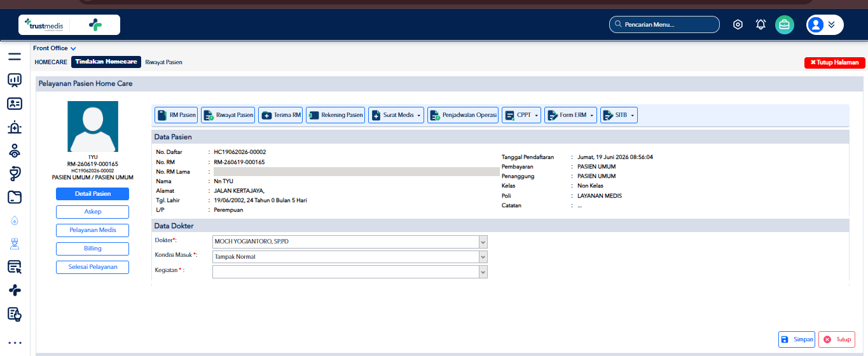
Task: Open the emergency siren sidebar icon
Action: coord(15,127)
